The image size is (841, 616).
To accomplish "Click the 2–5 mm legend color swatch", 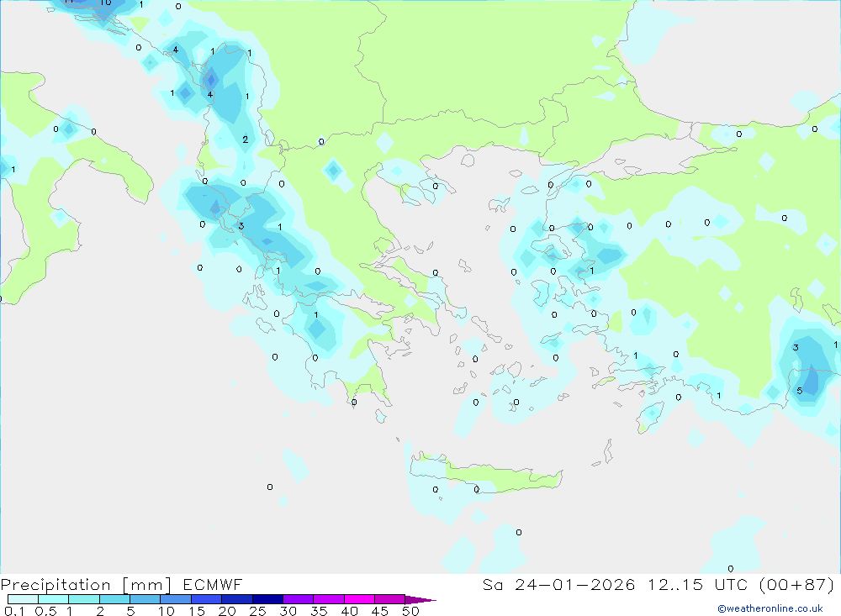I will pos(114,599).
